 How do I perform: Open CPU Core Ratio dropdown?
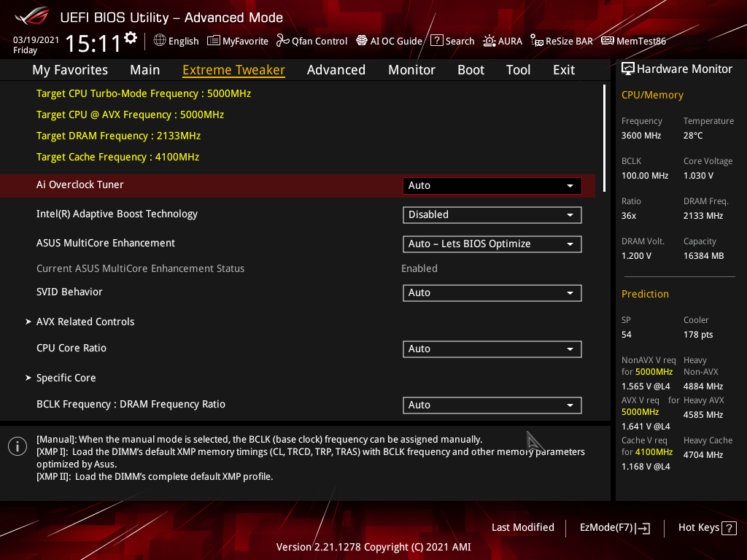492,349
